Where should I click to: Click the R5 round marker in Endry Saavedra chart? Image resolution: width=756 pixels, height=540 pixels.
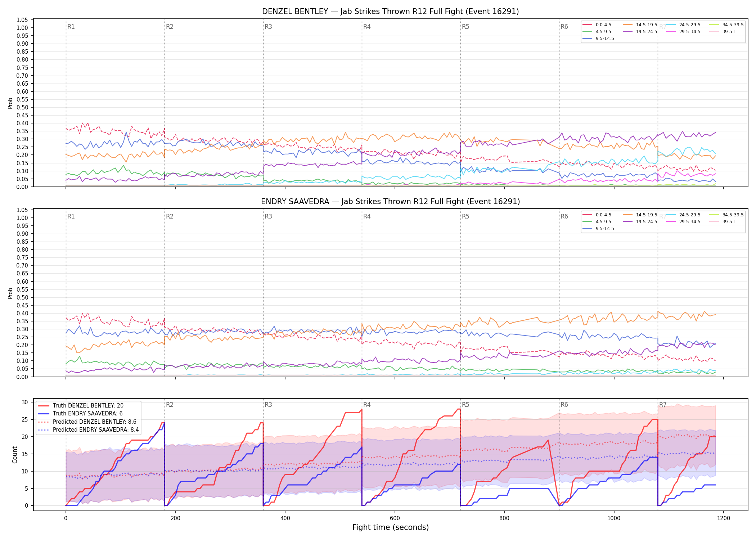[465, 216]
